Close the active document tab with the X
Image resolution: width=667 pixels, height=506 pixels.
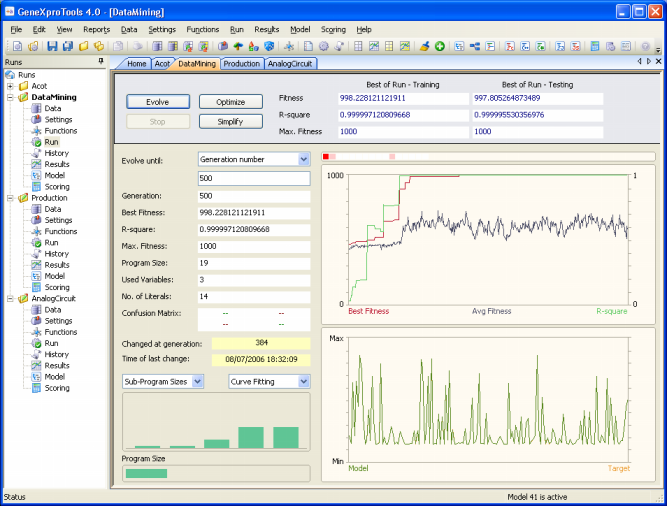pos(658,61)
